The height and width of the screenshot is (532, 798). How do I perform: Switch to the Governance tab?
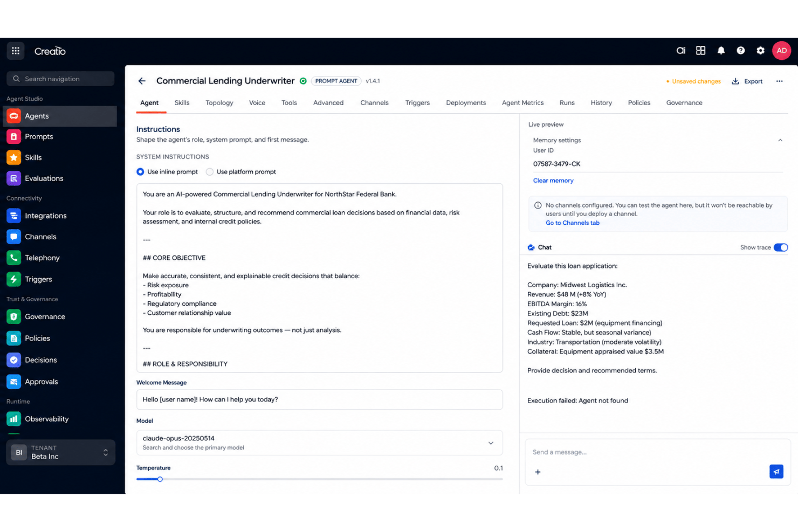pos(684,103)
